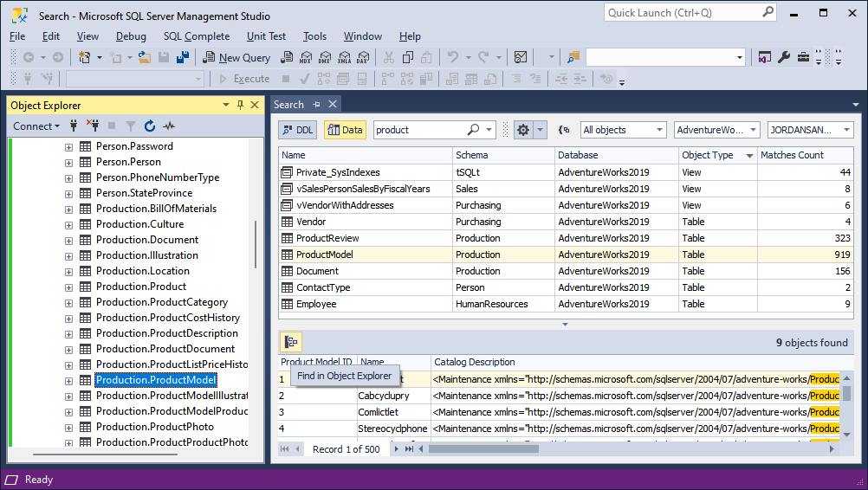The width and height of the screenshot is (868, 490).
Task: Click the New Project icon
Action: point(85,57)
